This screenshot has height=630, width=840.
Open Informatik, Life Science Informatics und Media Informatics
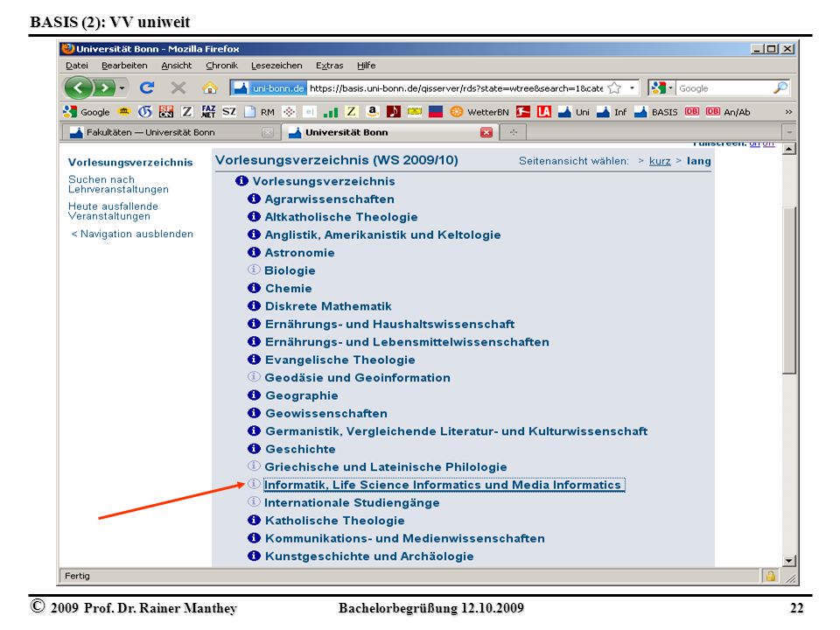click(x=444, y=485)
